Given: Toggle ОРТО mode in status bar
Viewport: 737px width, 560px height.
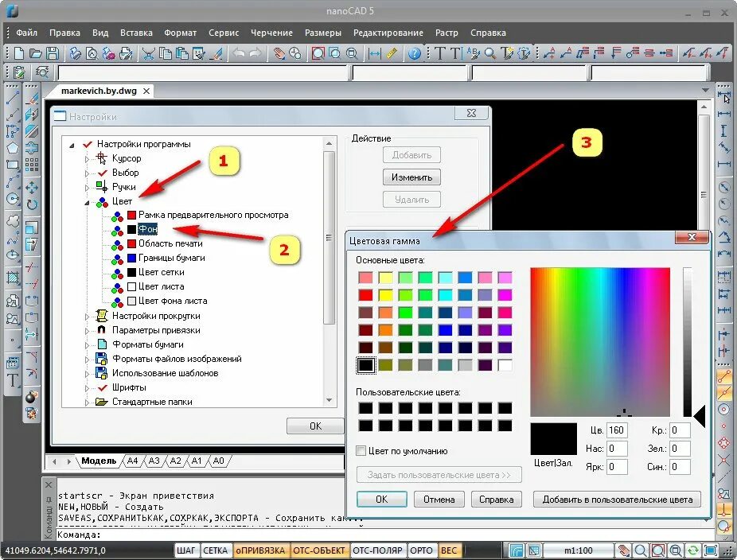Looking at the screenshot, I should pos(421,550).
